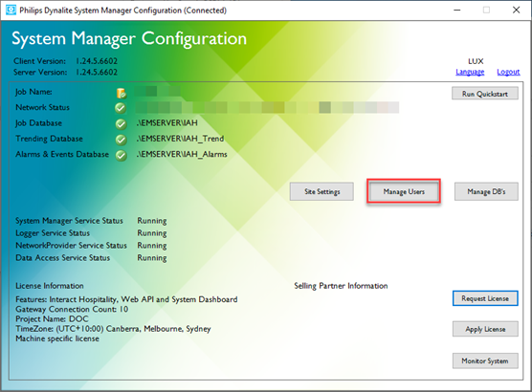
Task: Run the Quickstart wizard button
Action: [x=485, y=94]
